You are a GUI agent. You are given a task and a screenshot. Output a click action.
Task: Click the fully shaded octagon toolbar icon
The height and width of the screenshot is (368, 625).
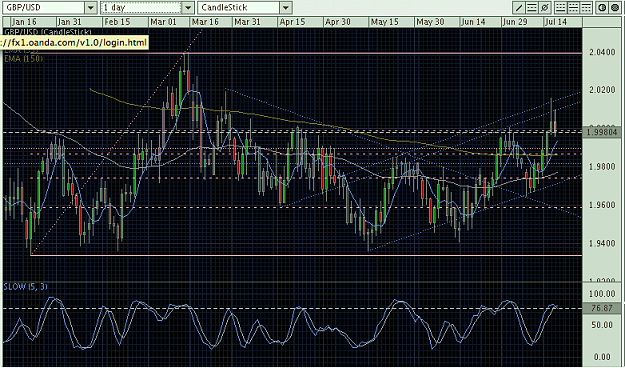click(x=615, y=8)
